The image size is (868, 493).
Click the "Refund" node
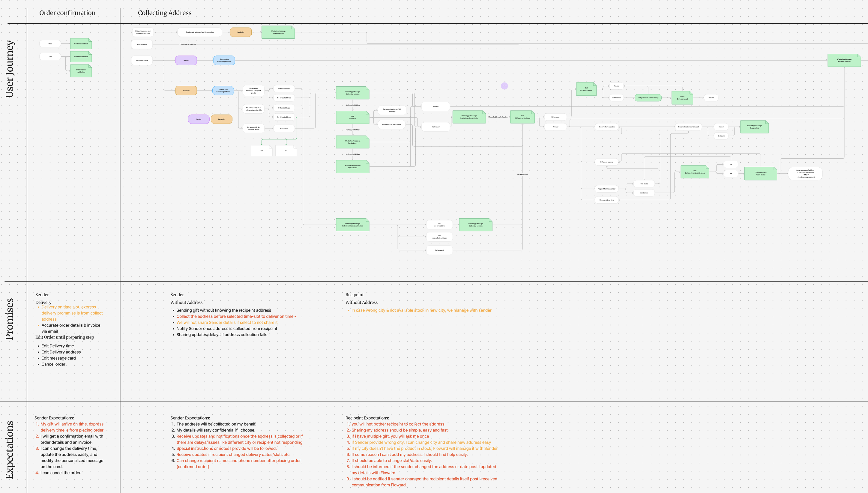click(x=711, y=98)
